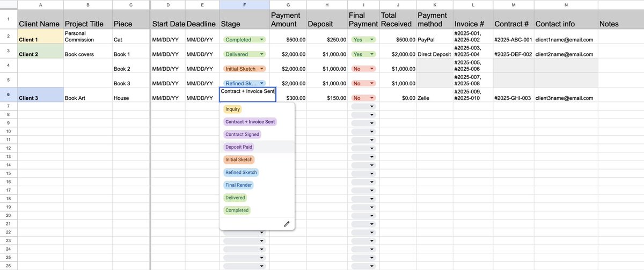Image resolution: width=644 pixels, height=270 pixels.
Task: Open Final Payment Yes dropdown in row 2
Action: coord(363,40)
